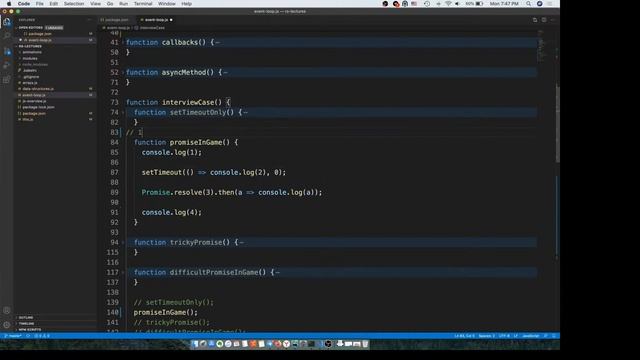
Task: Open the Accounts icon in the activity bar
Action: click(x=7, y=310)
